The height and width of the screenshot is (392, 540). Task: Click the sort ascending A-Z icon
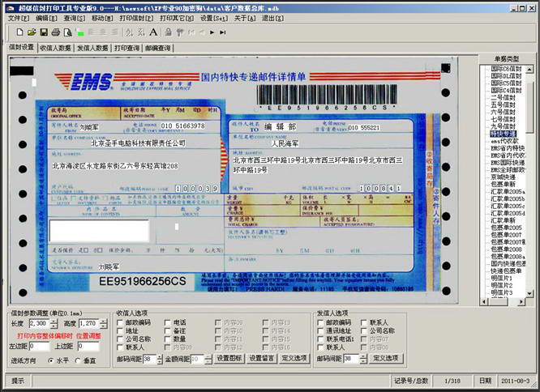point(129,32)
